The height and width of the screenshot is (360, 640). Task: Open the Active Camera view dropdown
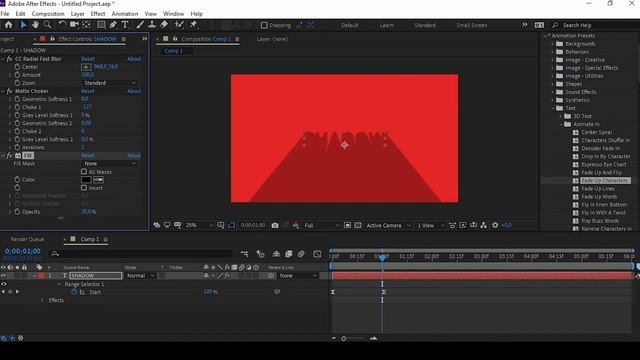388,225
